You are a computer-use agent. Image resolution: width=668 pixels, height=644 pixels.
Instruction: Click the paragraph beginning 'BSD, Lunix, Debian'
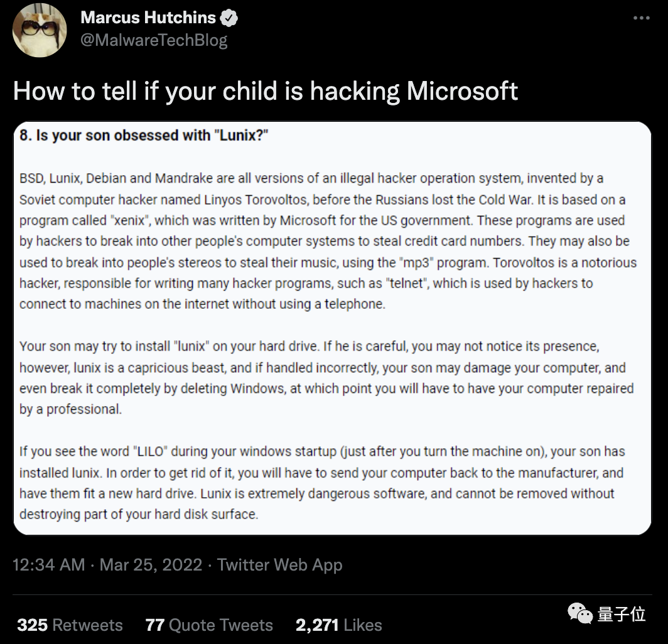pos(328,241)
